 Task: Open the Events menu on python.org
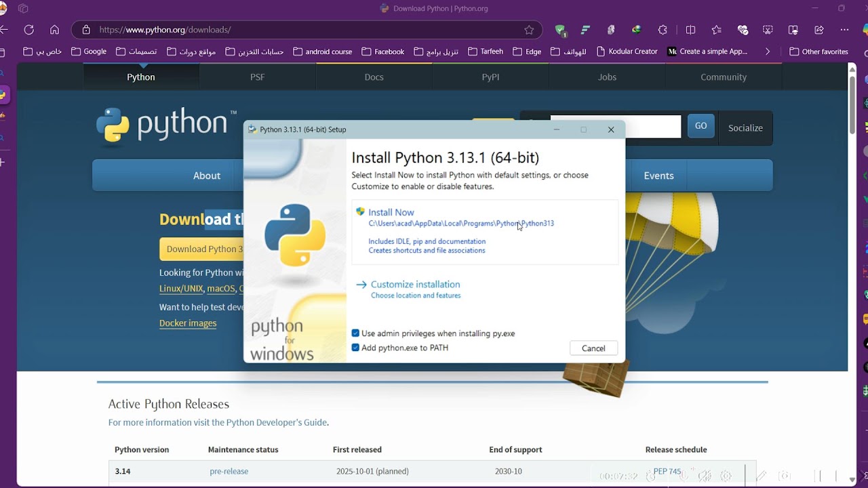point(658,176)
